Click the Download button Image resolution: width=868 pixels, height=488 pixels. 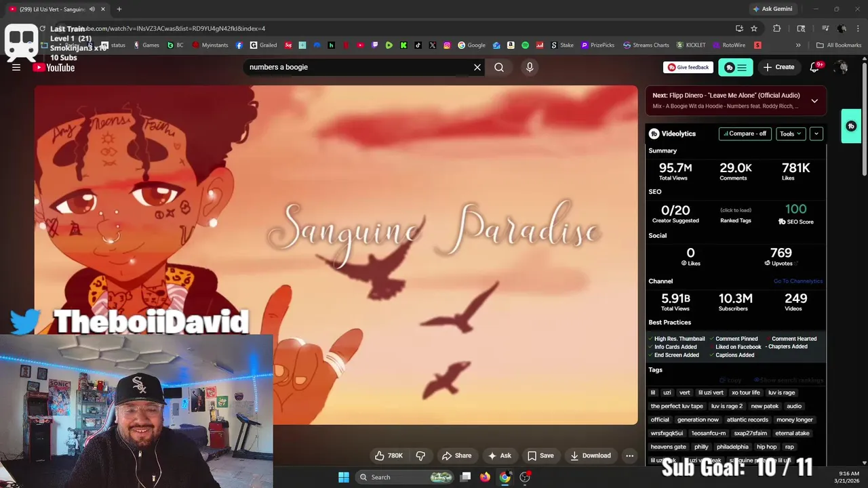click(x=591, y=455)
